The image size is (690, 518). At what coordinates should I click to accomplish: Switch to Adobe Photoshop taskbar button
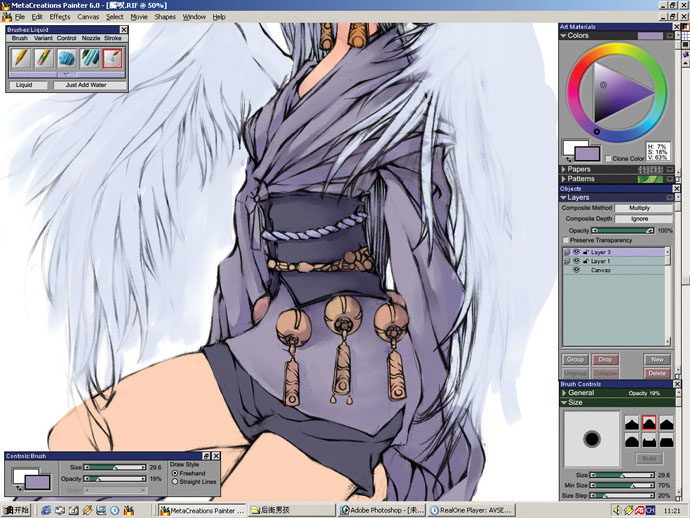click(382, 511)
